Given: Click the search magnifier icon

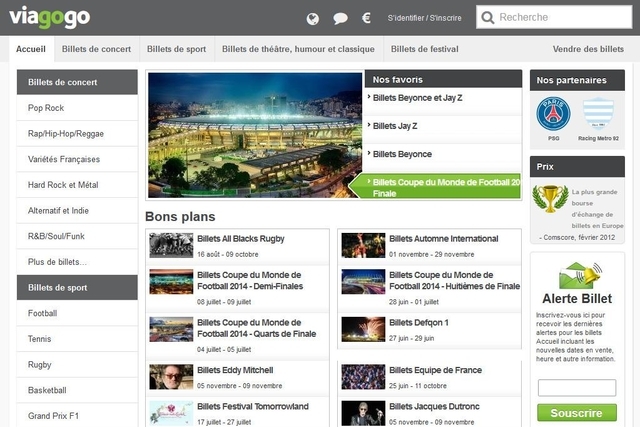Looking at the screenshot, I should (487, 18).
